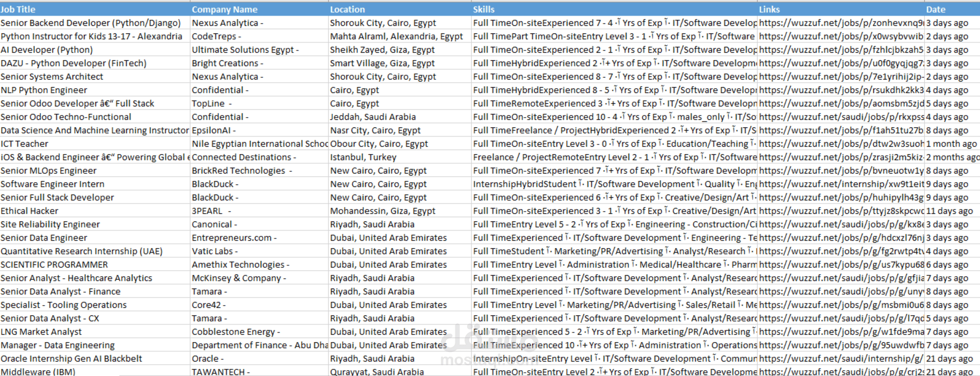The height and width of the screenshot is (376, 980).
Task: Select Manager - Data Engineering cell
Action: pyautogui.click(x=95, y=345)
